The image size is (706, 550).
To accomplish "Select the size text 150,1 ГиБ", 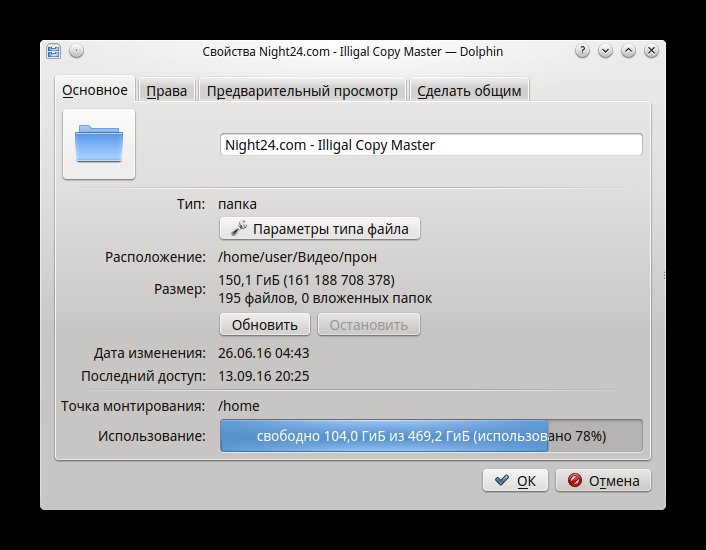I will (x=249, y=280).
